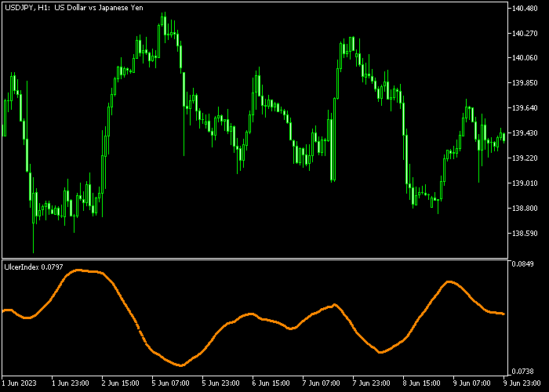Click the 138.800 price scale label

click(x=525, y=209)
